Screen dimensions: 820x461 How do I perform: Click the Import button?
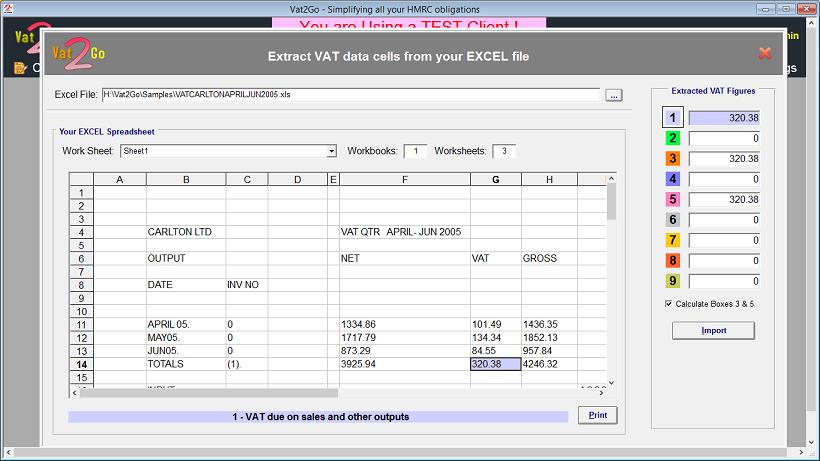(713, 330)
